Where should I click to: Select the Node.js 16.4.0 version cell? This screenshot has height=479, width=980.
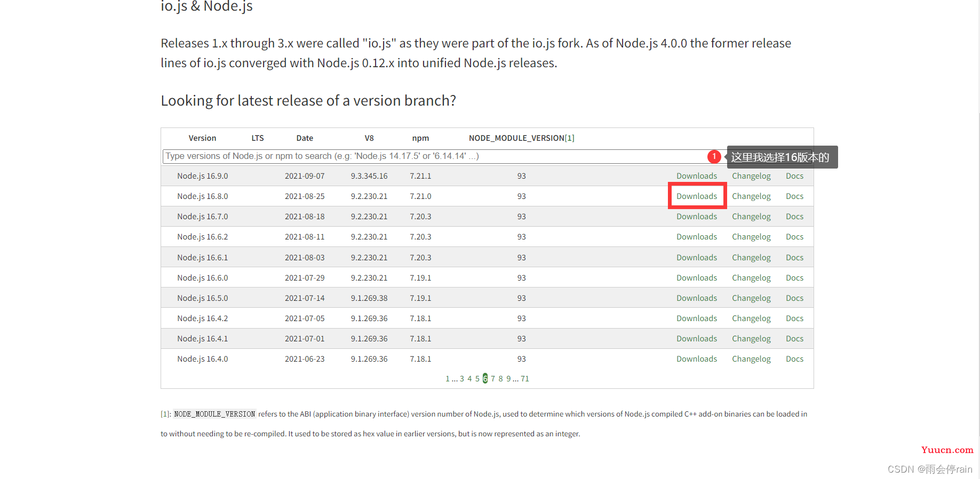[203, 359]
